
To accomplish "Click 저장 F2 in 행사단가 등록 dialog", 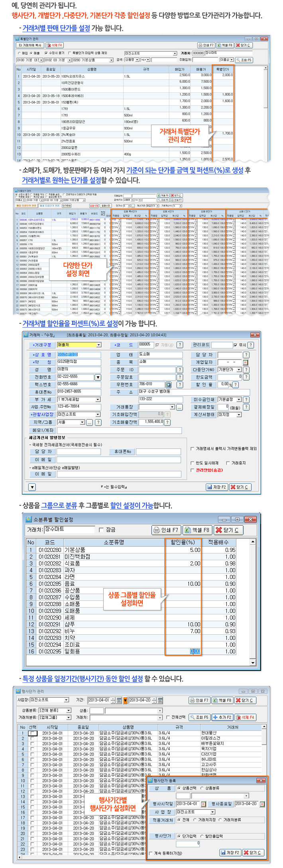I will 230,852.
